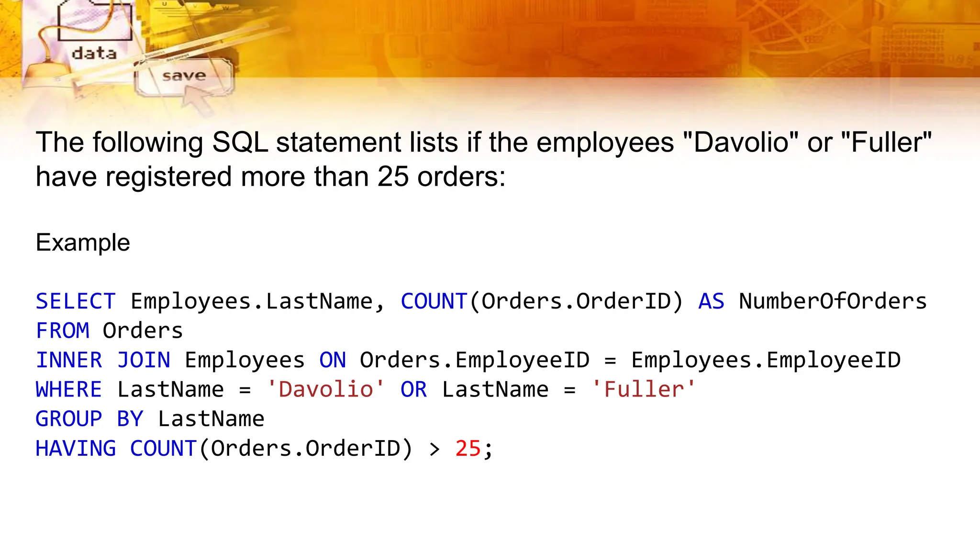Click Employees.LastName in the SELECT line
Image resolution: width=980 pixels, height=551 pixels.
click(252, 301)
